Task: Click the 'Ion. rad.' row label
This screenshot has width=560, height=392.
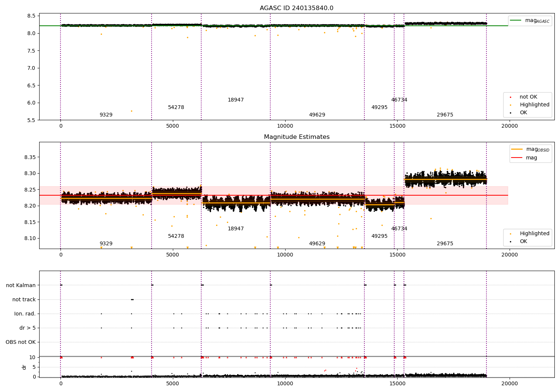Action: (x=25, y=314)
